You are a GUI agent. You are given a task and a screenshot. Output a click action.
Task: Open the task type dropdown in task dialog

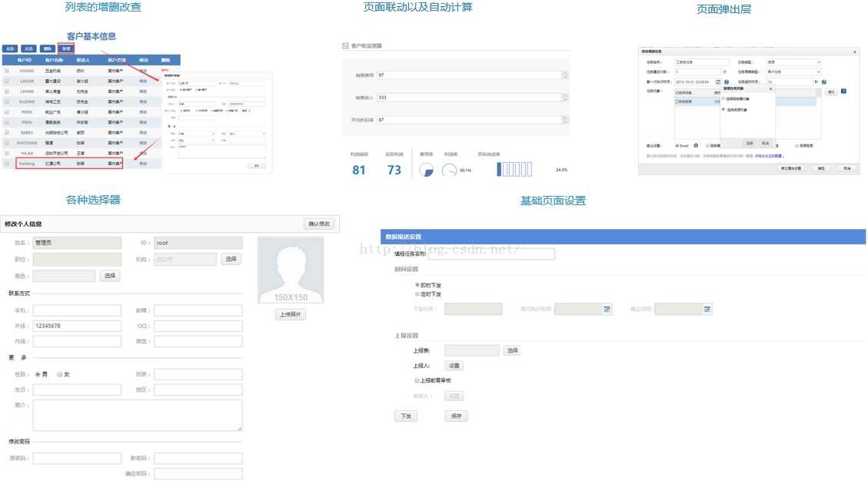click(794, 62)
